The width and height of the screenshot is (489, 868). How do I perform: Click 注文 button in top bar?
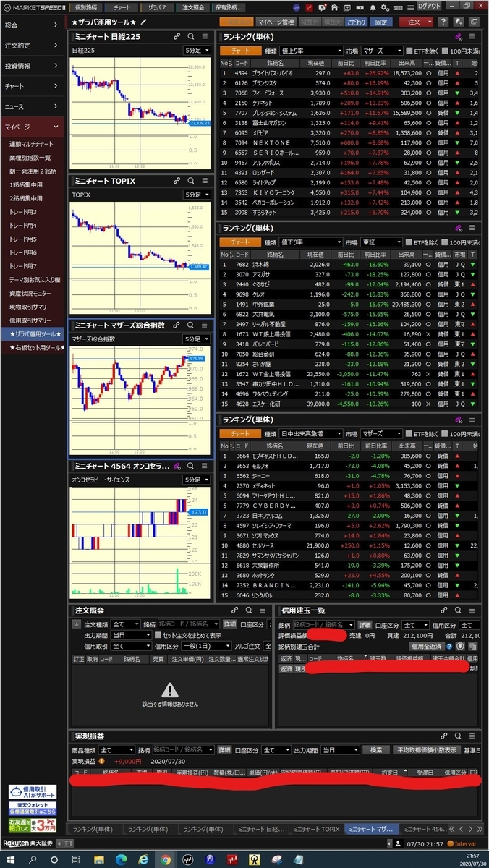pyautogui.click(x=415, y=22)
